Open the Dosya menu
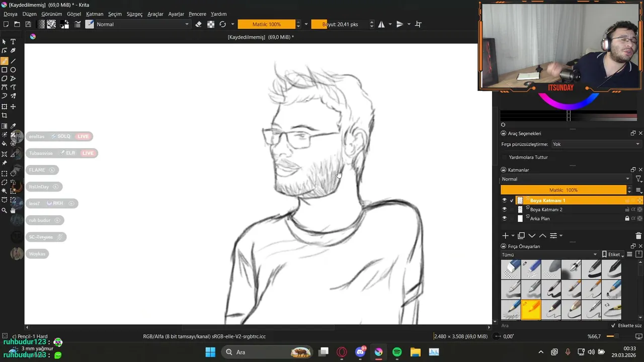The image size is (644, 362). [x=11, y=14]
